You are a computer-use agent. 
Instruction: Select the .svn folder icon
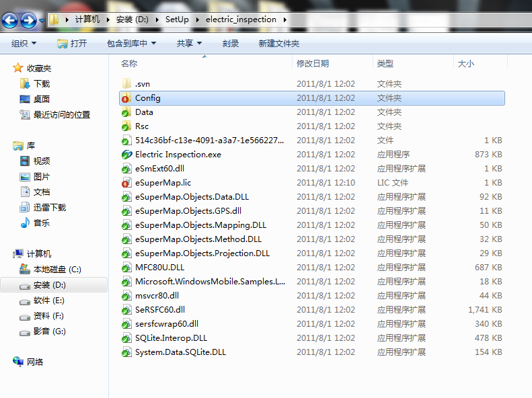(126, 83)
